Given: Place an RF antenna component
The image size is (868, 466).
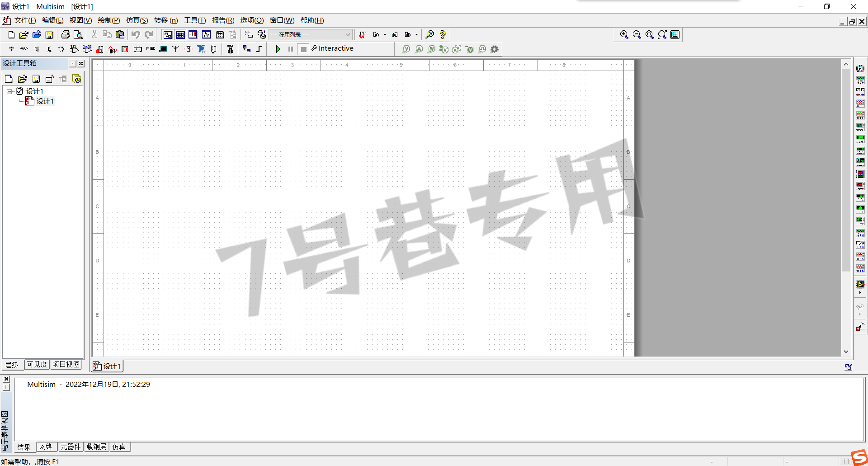Looking at the screenshot, I should pyautogui.click(x=176, y=49).
